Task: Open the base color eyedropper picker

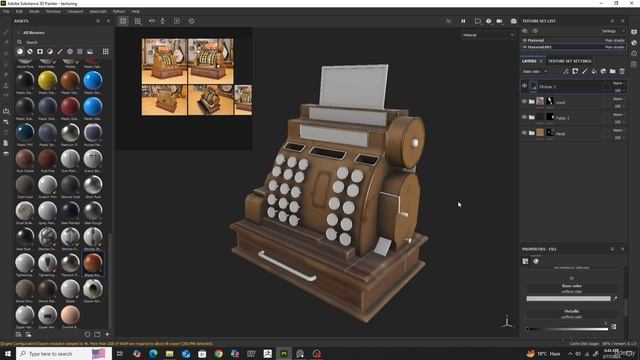Action: 616,298
